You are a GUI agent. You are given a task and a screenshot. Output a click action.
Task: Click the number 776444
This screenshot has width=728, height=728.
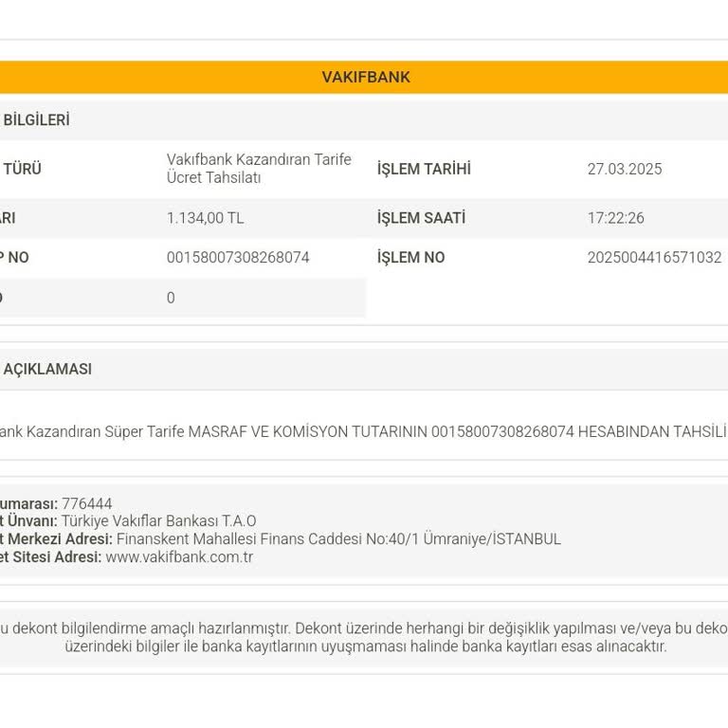(x=87, y=503)
